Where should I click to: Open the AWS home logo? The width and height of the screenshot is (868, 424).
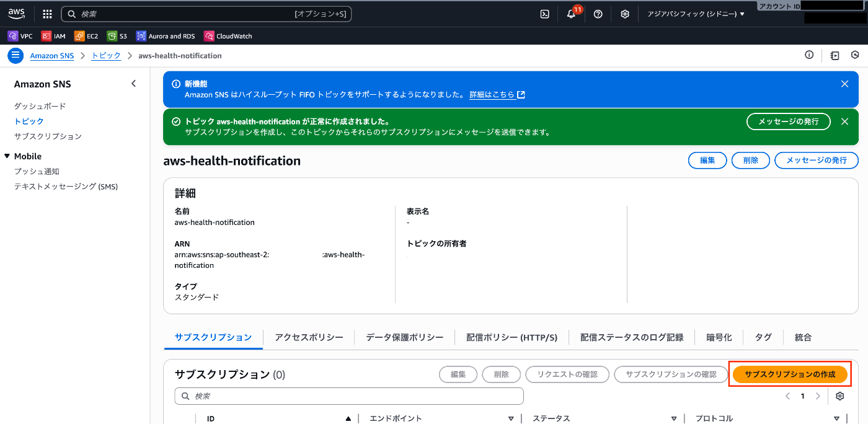click(16, 14)
